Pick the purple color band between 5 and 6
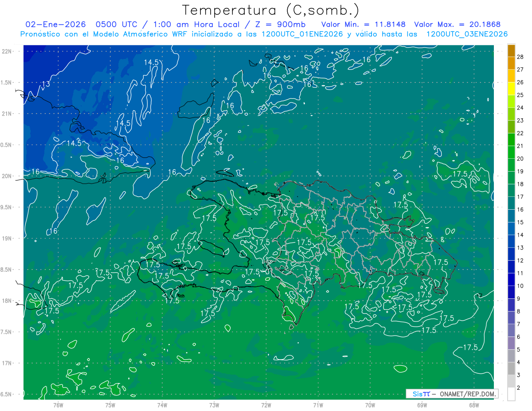 (511, 343)
